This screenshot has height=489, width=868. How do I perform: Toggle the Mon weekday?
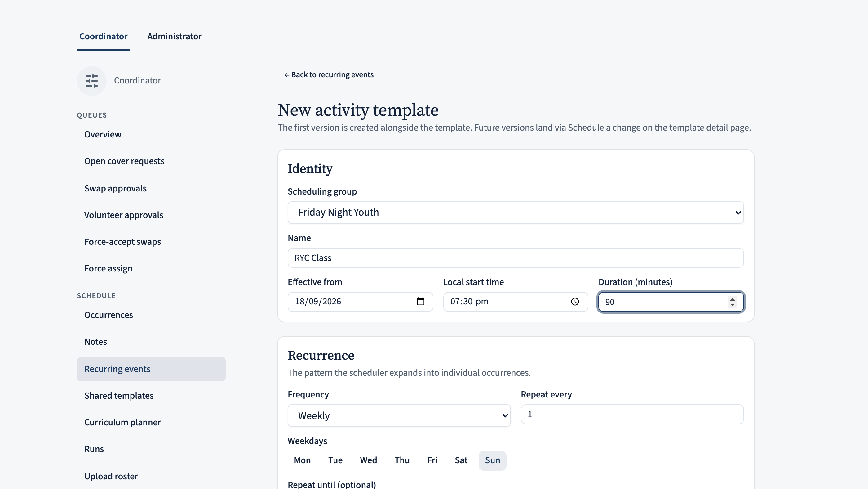[x=302, y=460]
